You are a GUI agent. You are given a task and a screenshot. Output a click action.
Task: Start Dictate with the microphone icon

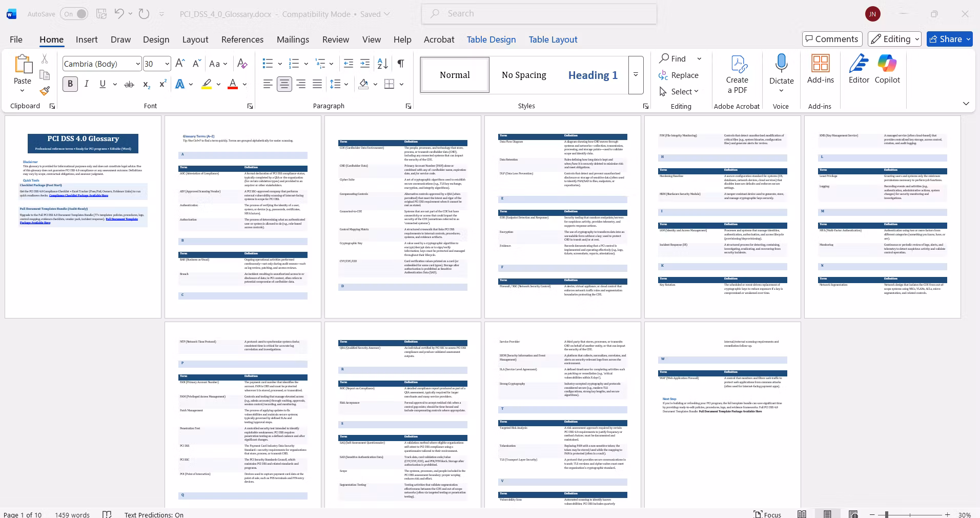click(x=782, y=63)
